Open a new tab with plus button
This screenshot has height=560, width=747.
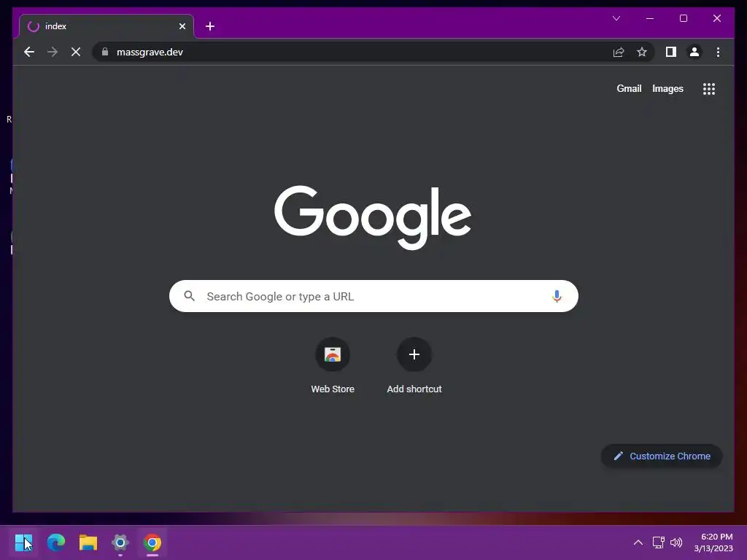pyautogui.click(x=210, y=26)
